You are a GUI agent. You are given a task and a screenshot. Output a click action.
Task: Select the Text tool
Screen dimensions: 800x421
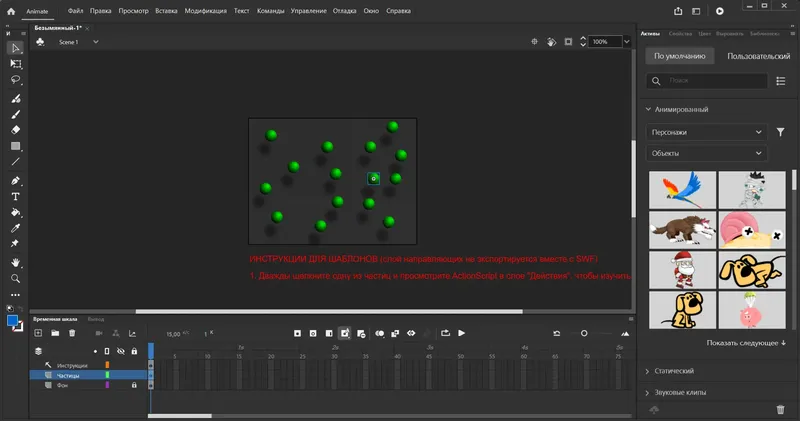click(x=16, y=196)
